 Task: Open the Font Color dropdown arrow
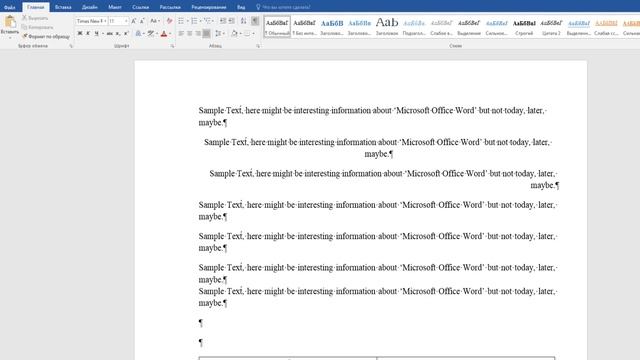tap(170, 33)
